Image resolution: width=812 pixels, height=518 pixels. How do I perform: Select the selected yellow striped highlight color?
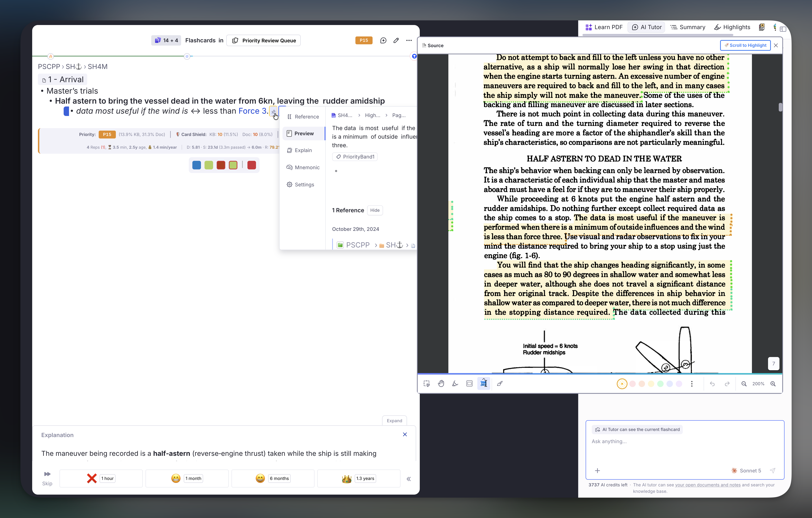pos(622,383)
